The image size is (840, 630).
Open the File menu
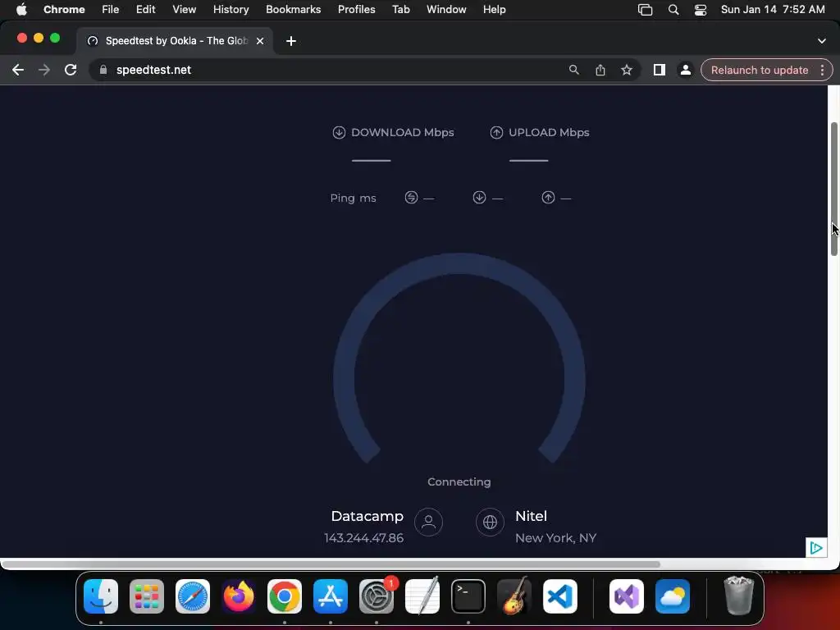111,10
